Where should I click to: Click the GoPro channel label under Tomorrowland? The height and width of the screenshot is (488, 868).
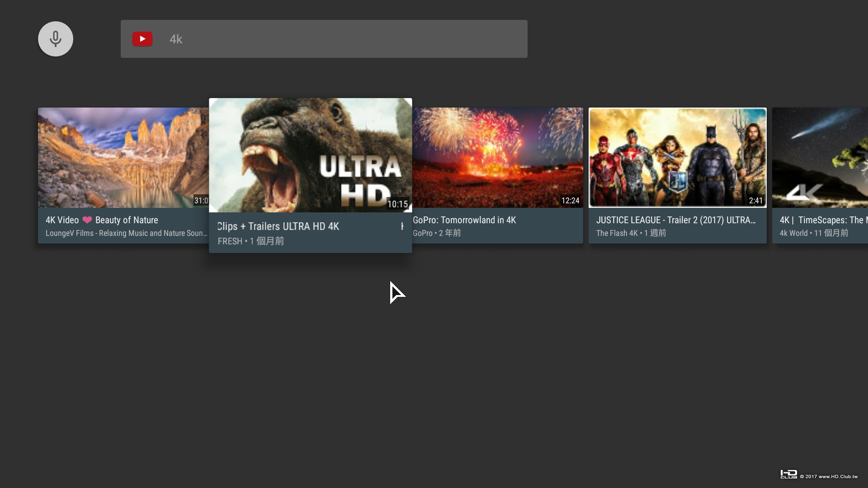pyautogui.click(x=422, y=233)
